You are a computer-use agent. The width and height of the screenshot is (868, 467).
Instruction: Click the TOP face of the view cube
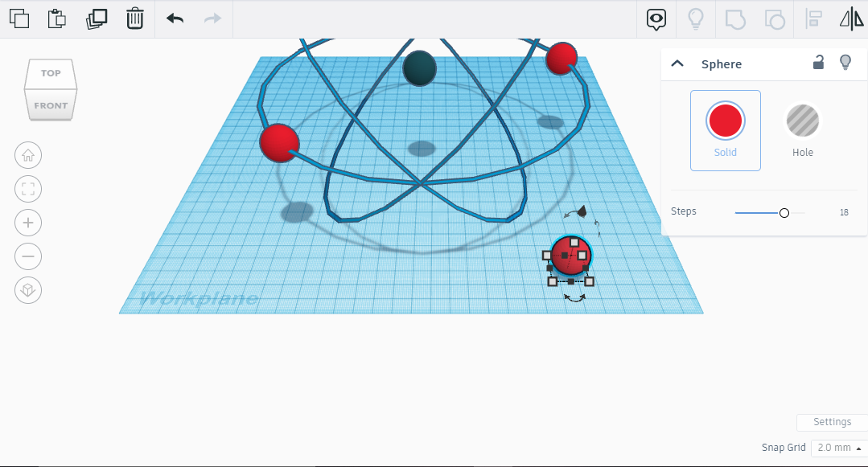(x=51, y=72)
